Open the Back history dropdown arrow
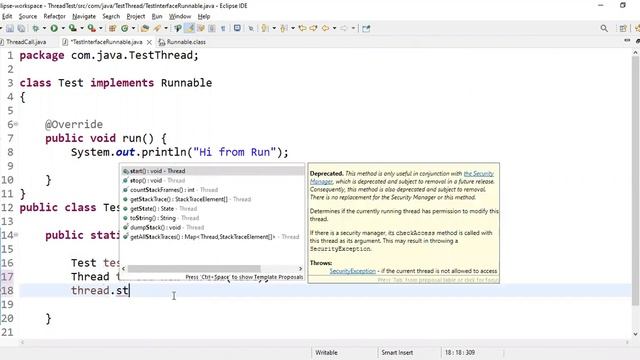 [x=335, y=28]
